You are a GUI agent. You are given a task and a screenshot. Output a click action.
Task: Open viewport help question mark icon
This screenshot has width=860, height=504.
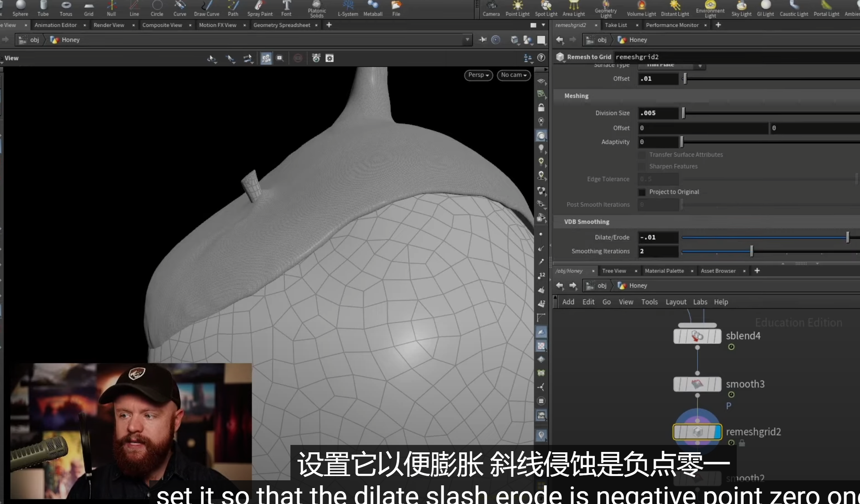click(541, 58)
